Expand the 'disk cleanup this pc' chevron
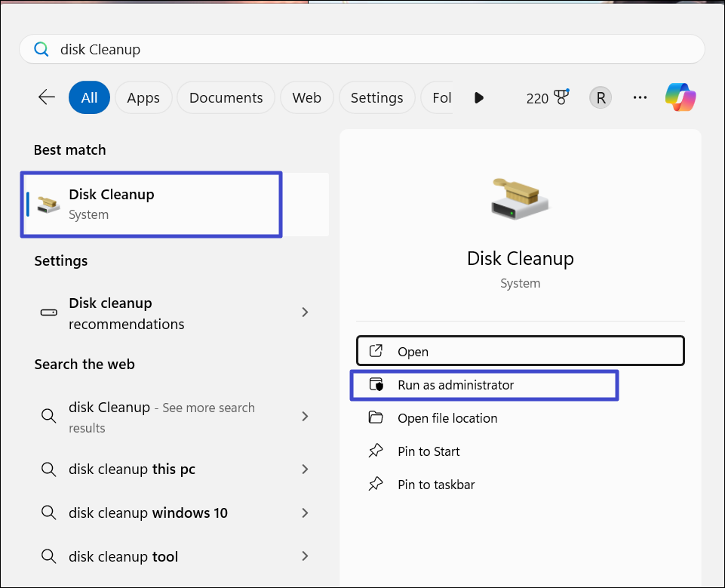This screenshot has width=725, height=588. [305, 469]
